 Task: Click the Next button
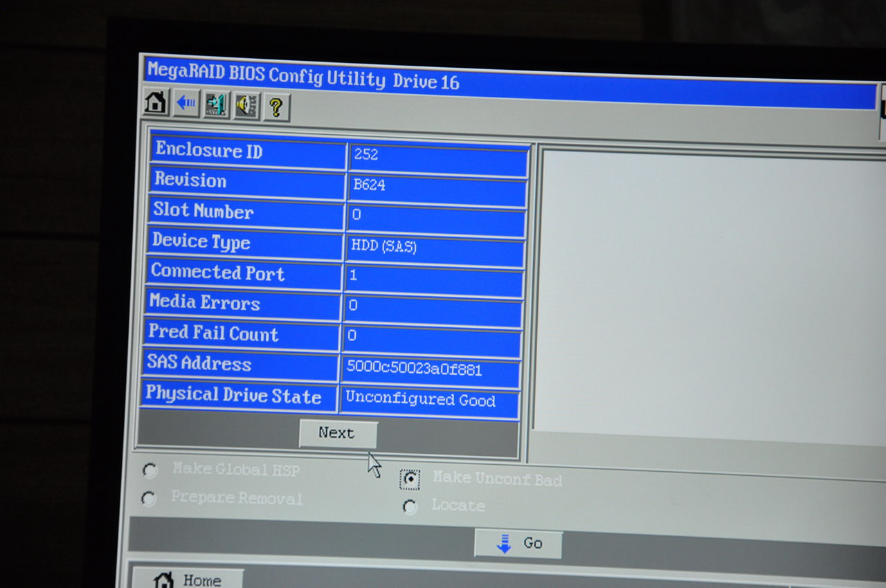click(338, 434)
